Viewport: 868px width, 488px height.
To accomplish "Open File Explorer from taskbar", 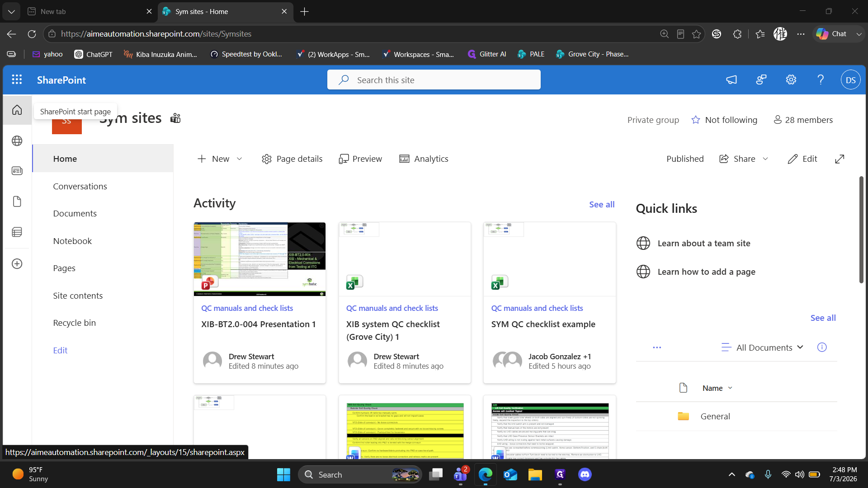I will tap(535, 474).
